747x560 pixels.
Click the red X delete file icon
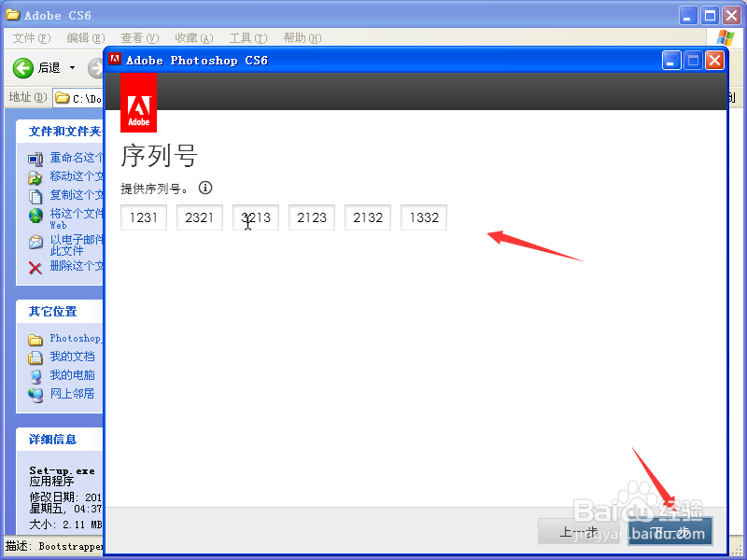point(33,266)
